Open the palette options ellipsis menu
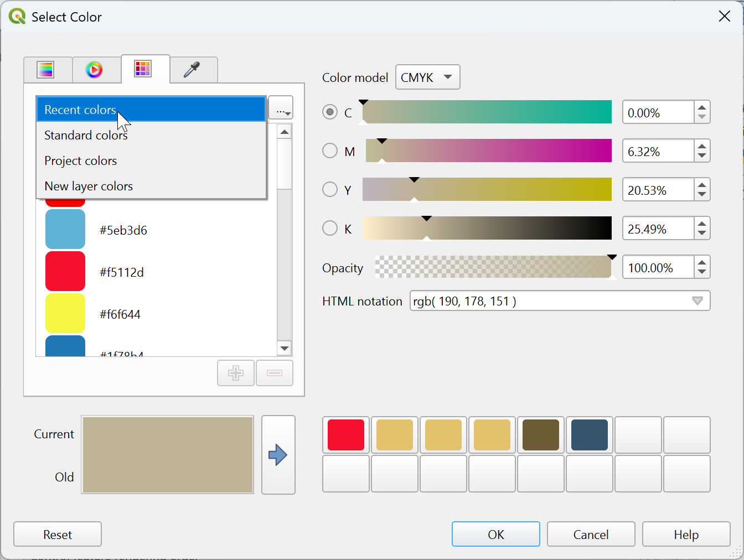The height and width of the screenshot is (560, 744). (281, 107)
